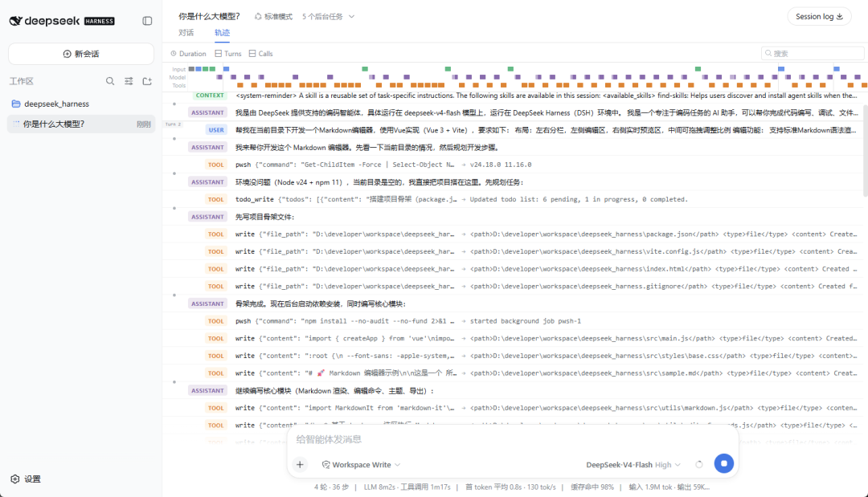This screenshot has height=497, width=868.
Task: Collapse the sidebar panel icon
Action: [x=147, y=21]
